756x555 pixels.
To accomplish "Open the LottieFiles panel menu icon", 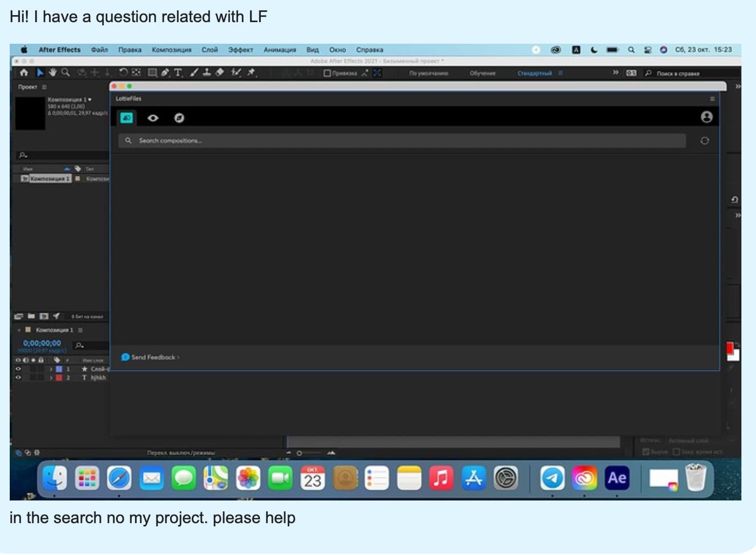I will (712, 99).
